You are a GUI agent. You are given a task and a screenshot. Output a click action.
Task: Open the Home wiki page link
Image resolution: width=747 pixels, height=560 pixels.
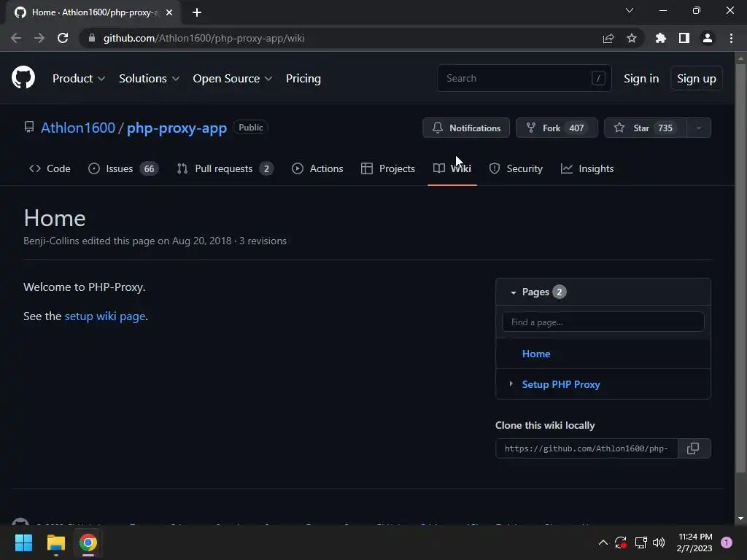click(536, 354)
